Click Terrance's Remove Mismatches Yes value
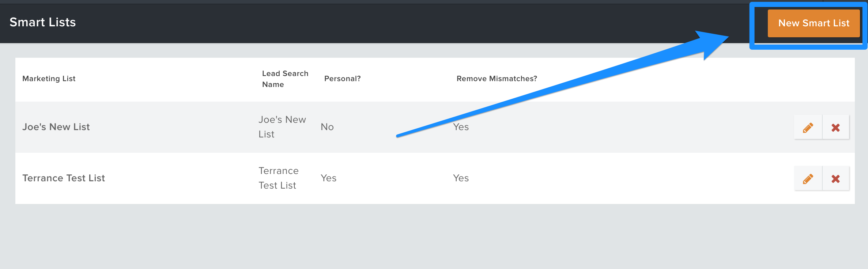Screen dimensions: 868x269 461,178
